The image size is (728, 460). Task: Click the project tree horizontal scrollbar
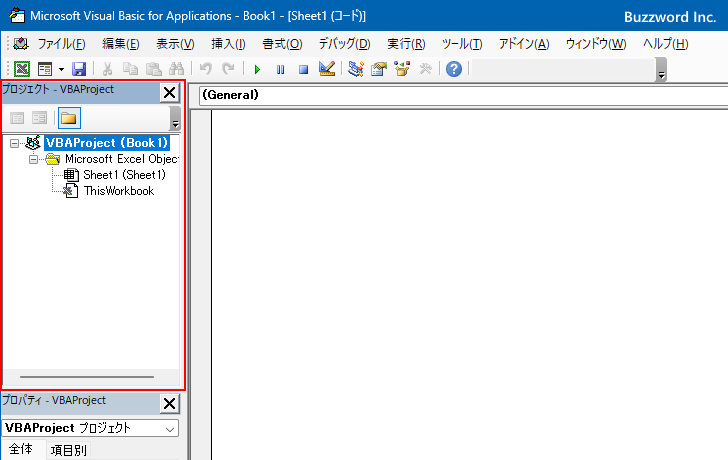click(87, 377)
